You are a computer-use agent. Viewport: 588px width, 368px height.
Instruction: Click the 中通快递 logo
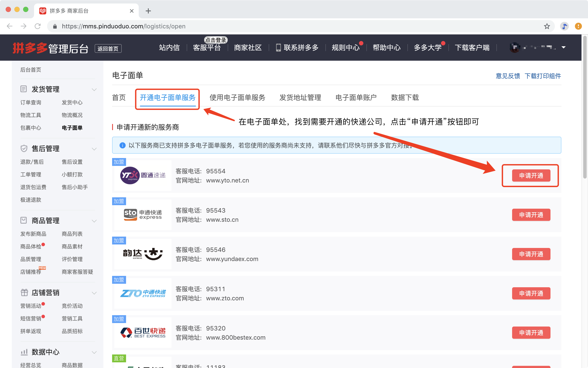[143, 293]
